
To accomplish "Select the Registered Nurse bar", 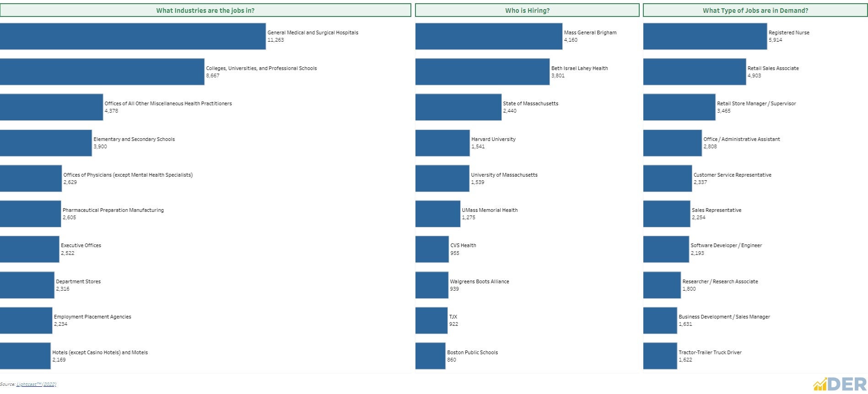I will point(705,37).
